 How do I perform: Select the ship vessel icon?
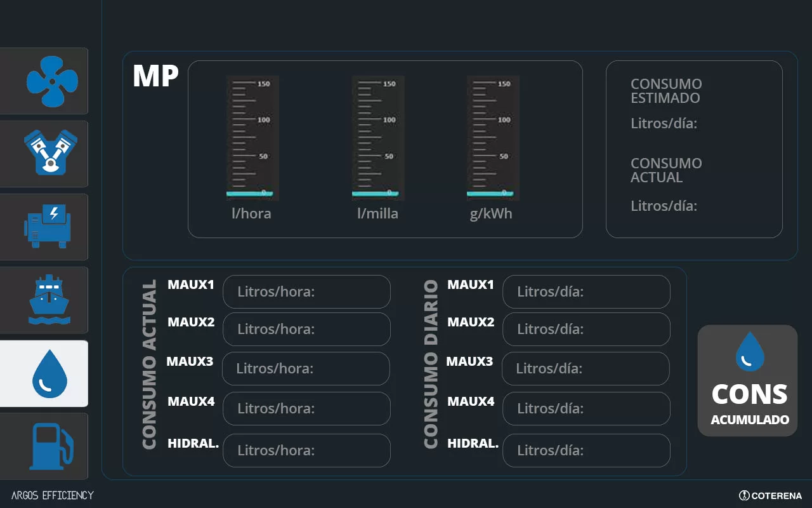pos(48,300)
